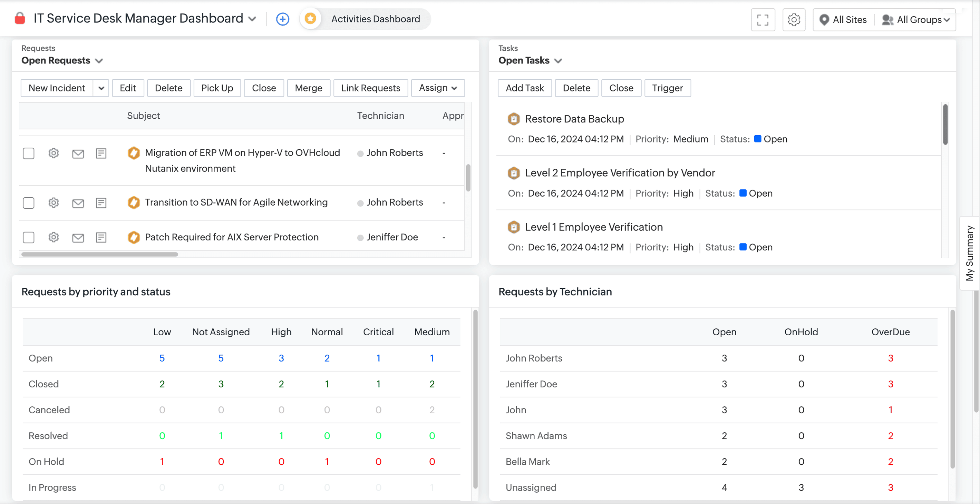Enter fullscreen mode for the dashboard

click(763, 19)
